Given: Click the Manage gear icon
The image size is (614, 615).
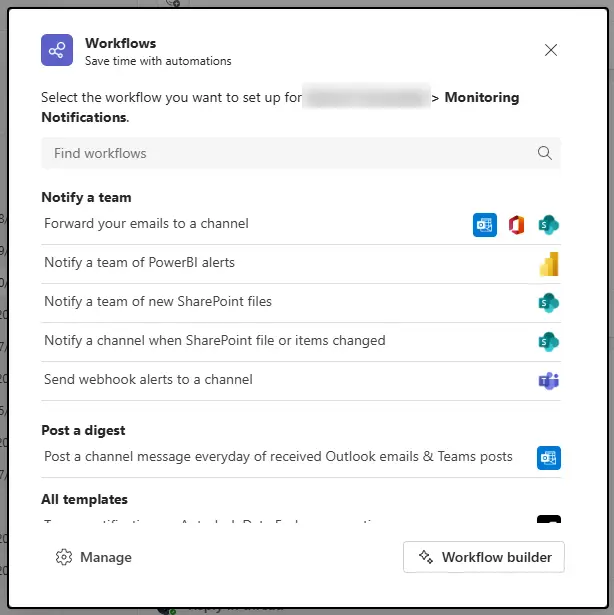Looking at the screenshot, I should point(64,557).
